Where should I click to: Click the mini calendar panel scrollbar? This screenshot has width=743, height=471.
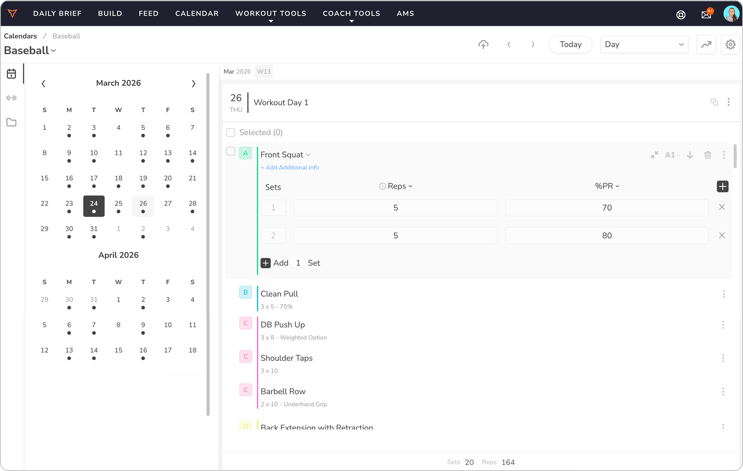208,245
